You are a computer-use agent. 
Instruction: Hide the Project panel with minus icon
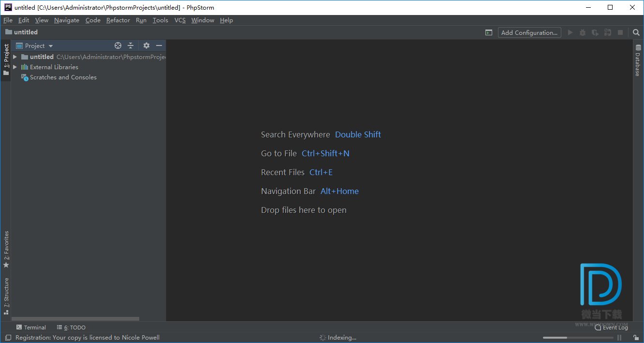point(159,45)
